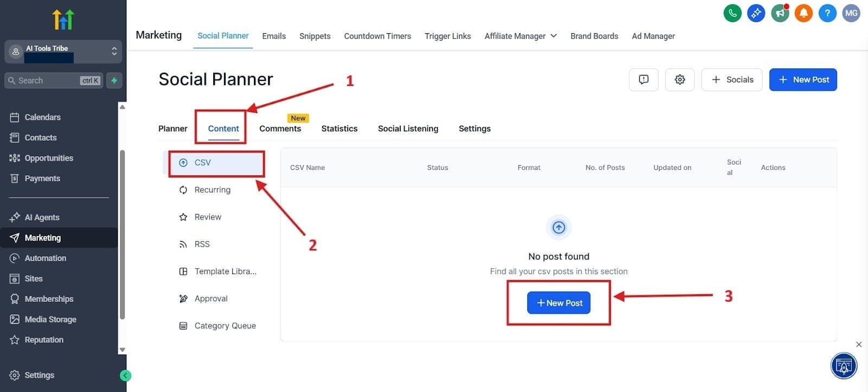Click the blue New Post button
This screenshot has height=392, width=868.
[803, 79]
